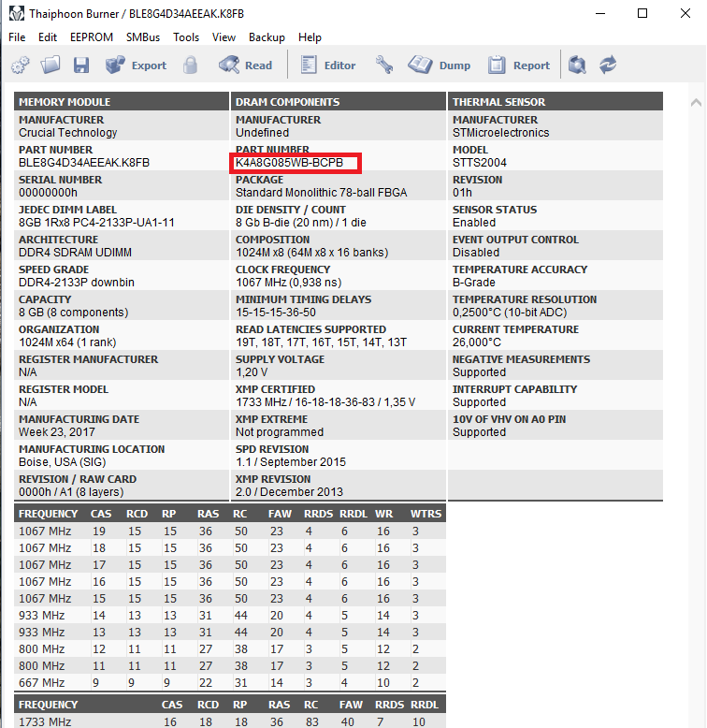
Task: Click XMP certified 1733 MHz profile value
Action: pos(325,402)
